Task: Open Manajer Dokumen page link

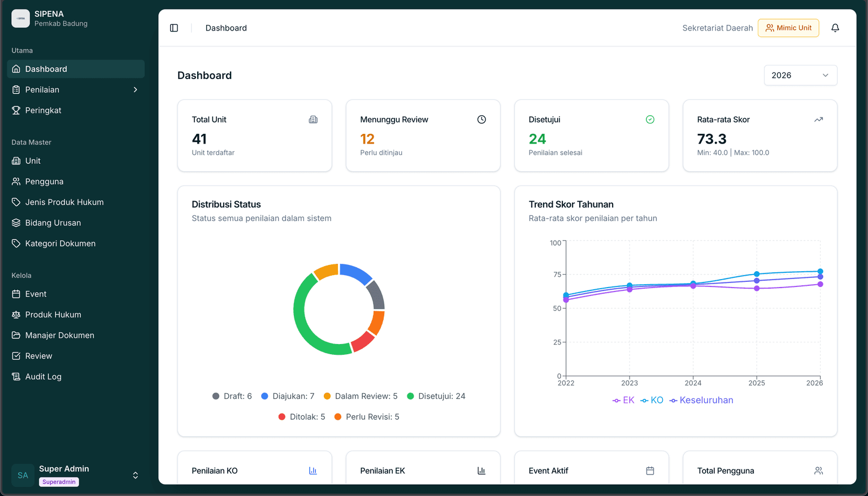Action: [59, 336]
